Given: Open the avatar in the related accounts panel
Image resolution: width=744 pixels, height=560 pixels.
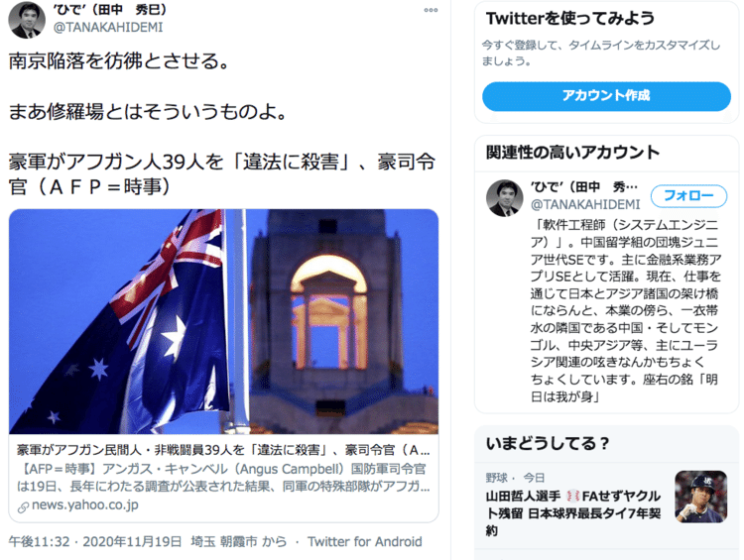Looking at the screenshot, I should 504,198.
